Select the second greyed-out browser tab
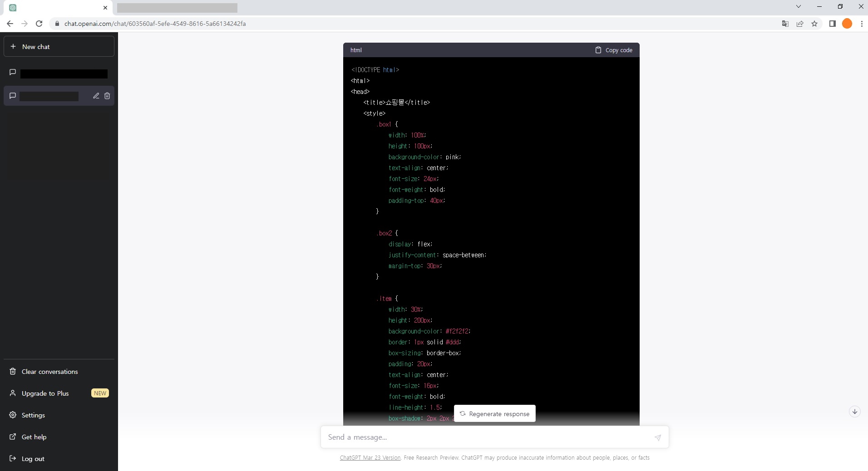Image resolution: width=868 pixels, height=471 pixels. coord(177,8)
